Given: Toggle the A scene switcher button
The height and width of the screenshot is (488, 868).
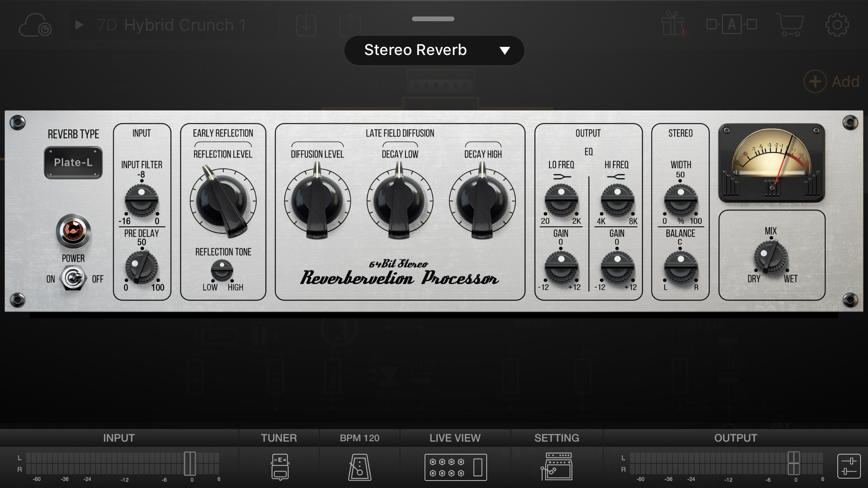Looking at the screenshot, I should [x=731, y=24].
